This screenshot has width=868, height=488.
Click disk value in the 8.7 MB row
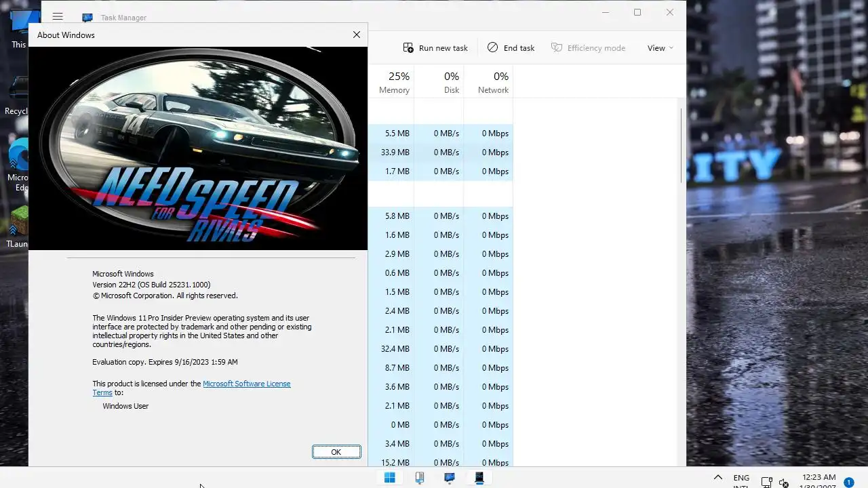click(439, 368)
